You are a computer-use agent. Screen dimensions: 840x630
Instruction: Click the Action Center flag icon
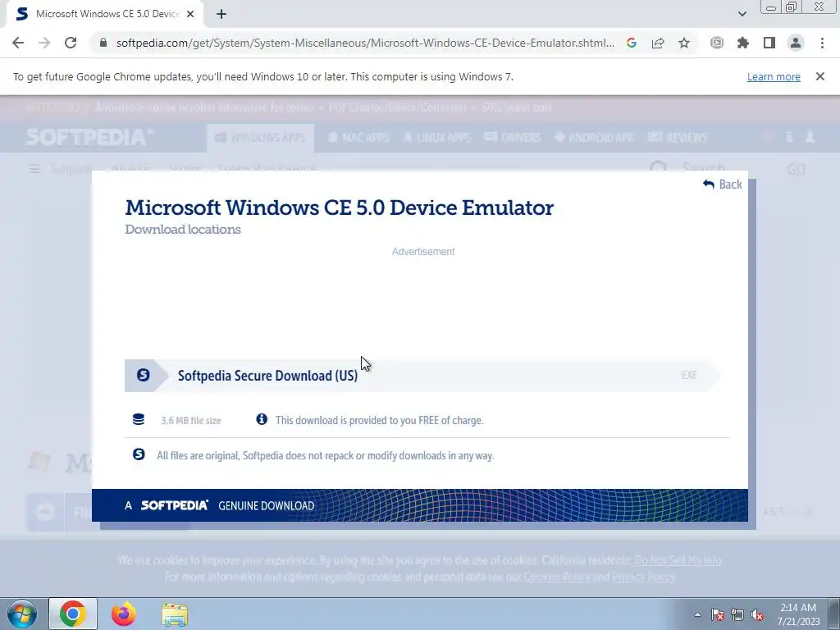(718, 615)
